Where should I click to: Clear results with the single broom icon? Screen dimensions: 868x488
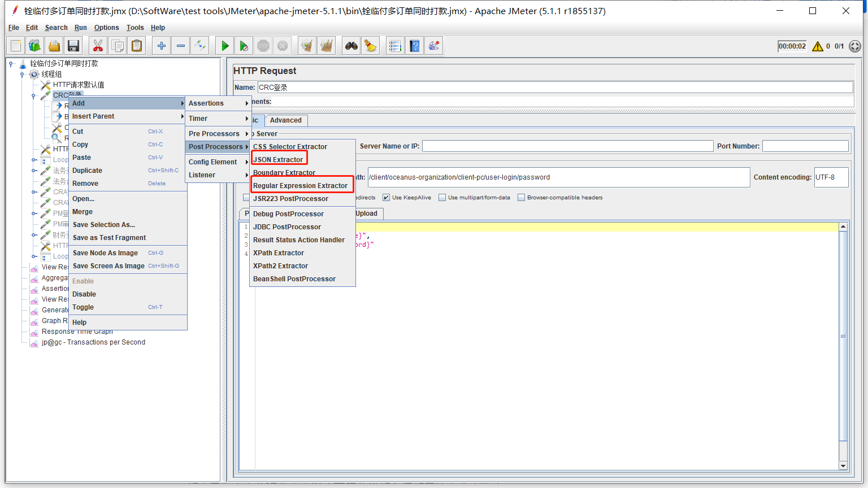[x=307, y=46]
